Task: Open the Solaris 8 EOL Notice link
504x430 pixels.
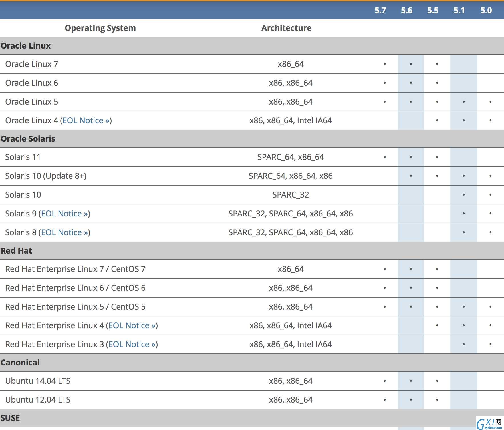Action: pyautogui.click(x=65, y=232)
